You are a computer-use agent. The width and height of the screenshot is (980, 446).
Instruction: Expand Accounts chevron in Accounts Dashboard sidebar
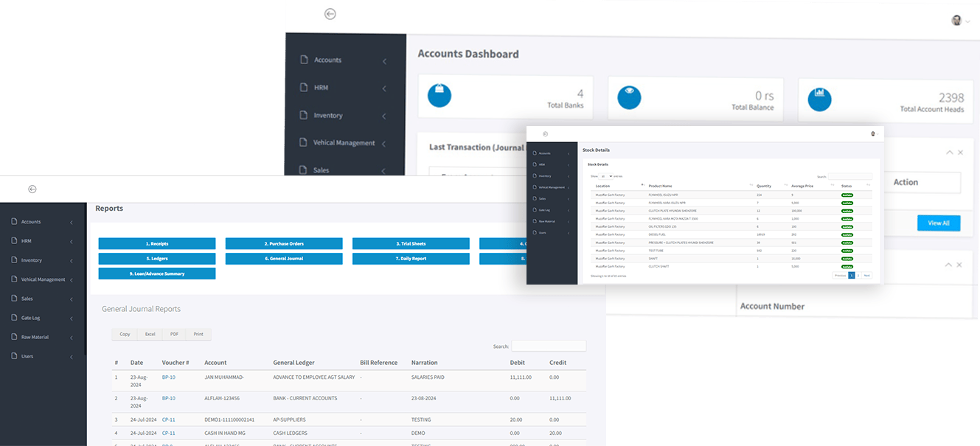pyautogui.click(x=384, y=61)
